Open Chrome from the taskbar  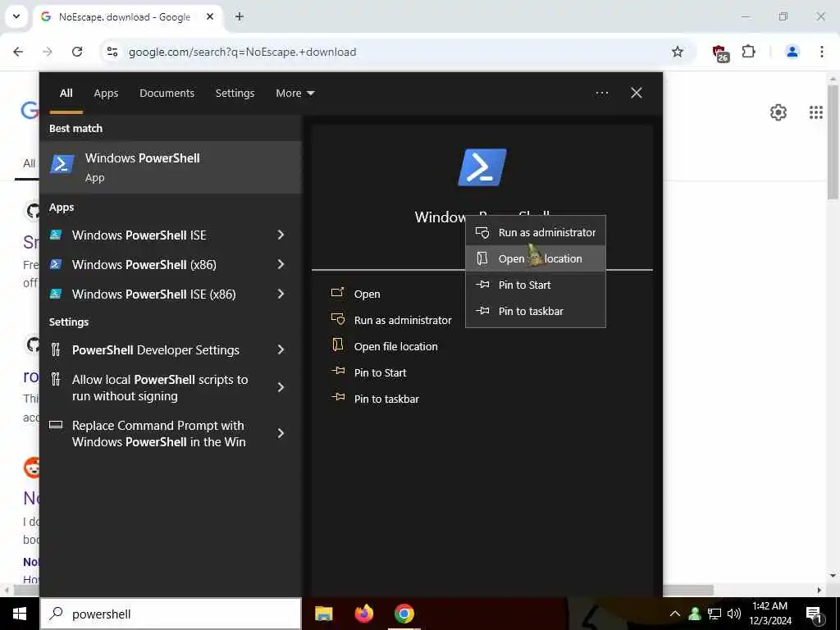404,614
